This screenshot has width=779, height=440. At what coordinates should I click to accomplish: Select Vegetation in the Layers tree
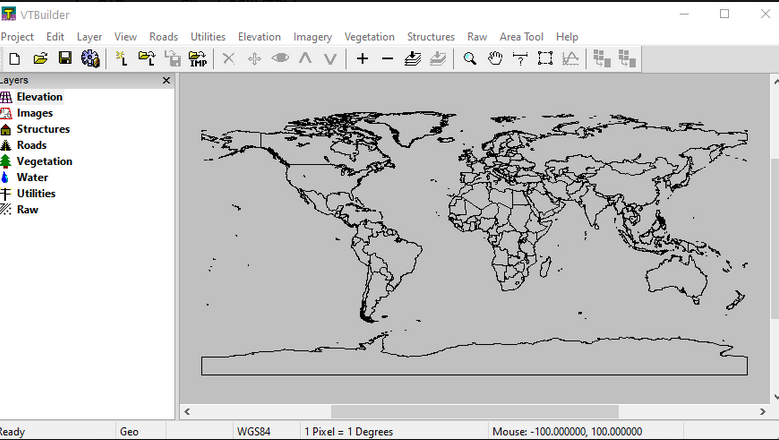coord(44,161)
